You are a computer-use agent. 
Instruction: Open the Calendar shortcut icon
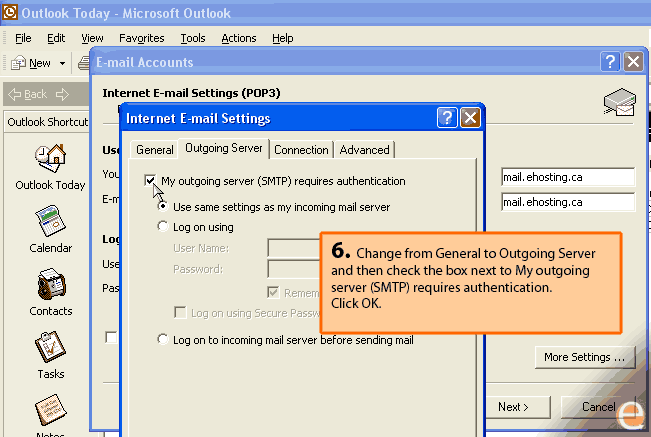50,222
